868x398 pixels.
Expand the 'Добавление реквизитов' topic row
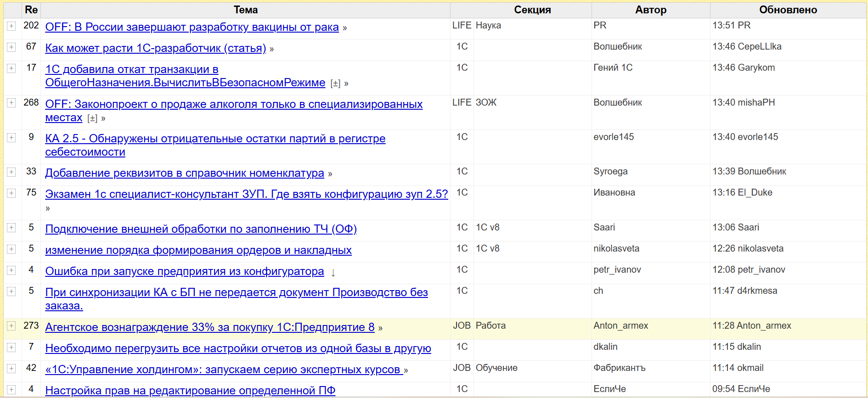(11, 172)
